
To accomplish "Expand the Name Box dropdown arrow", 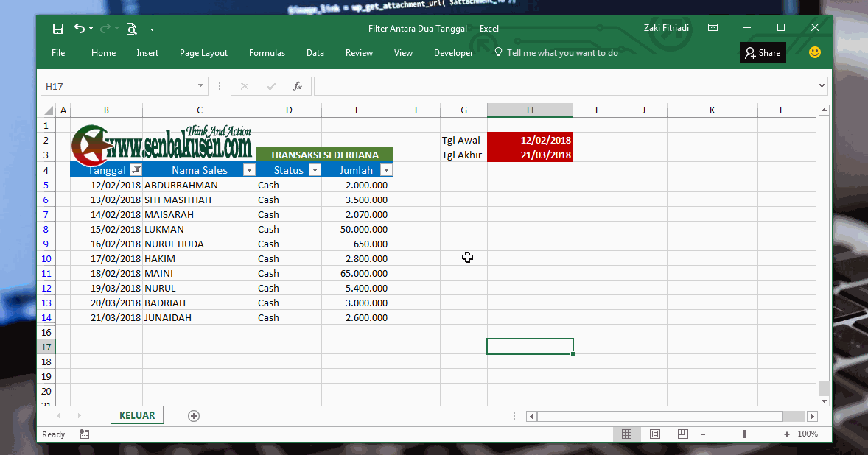I will [201, 86].
